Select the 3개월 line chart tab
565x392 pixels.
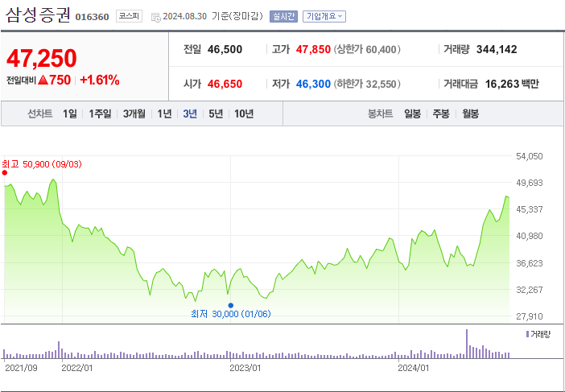tap(134, 113)
